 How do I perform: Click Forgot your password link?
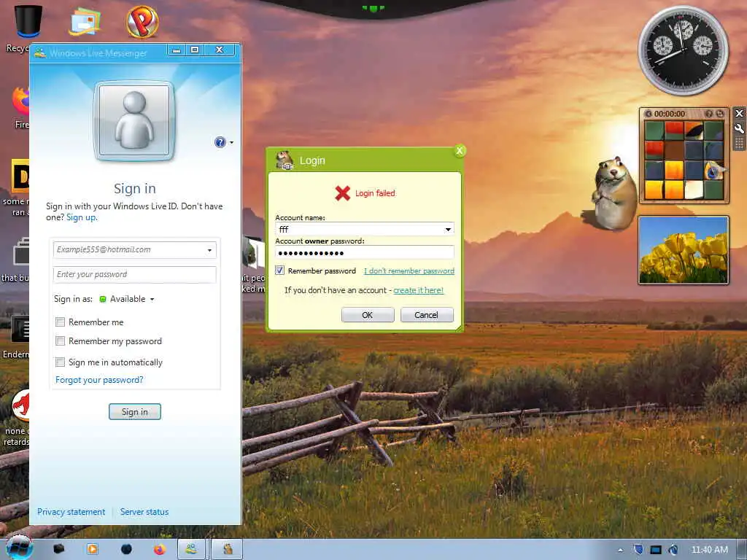click(x=99, y=380)
